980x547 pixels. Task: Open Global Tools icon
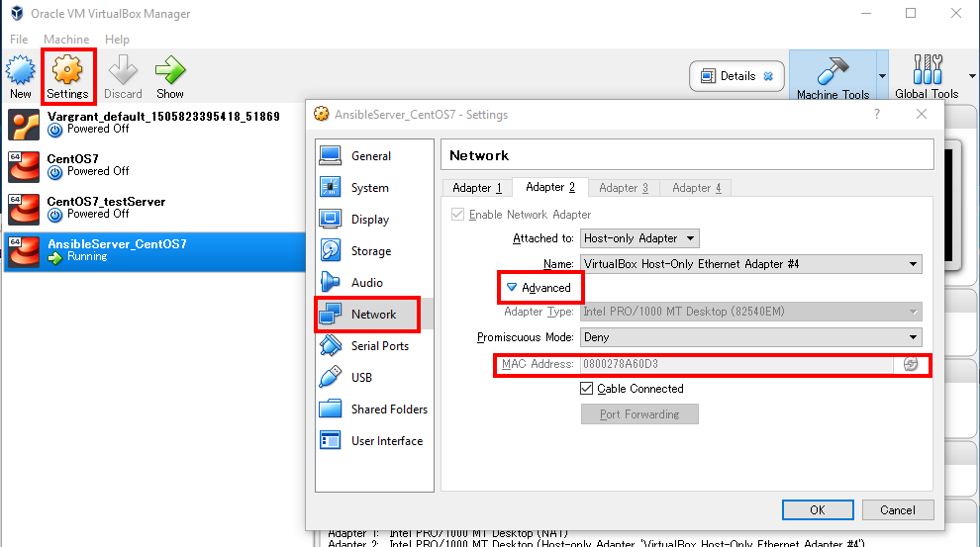[x=927, y=69]
